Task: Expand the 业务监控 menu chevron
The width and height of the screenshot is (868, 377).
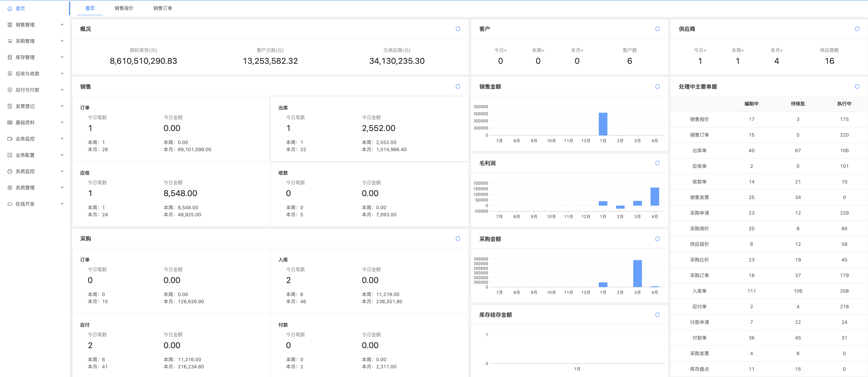Action: (x=62, y=138)
